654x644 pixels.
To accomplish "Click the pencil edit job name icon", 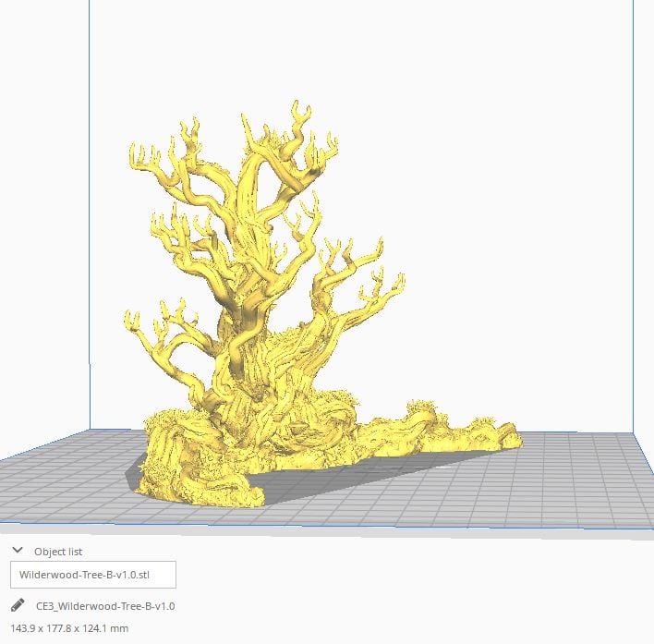I will (18, 605).
